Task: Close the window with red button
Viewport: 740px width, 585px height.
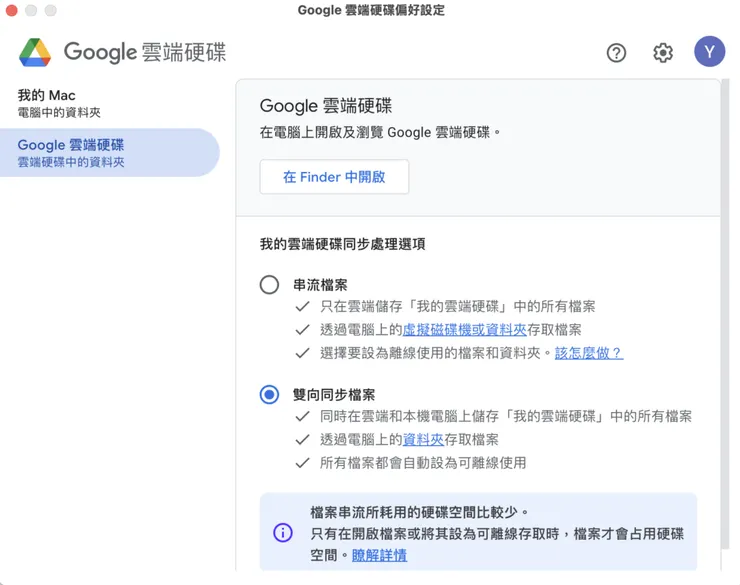Action: pyautogui.click(x=11, y=10)
